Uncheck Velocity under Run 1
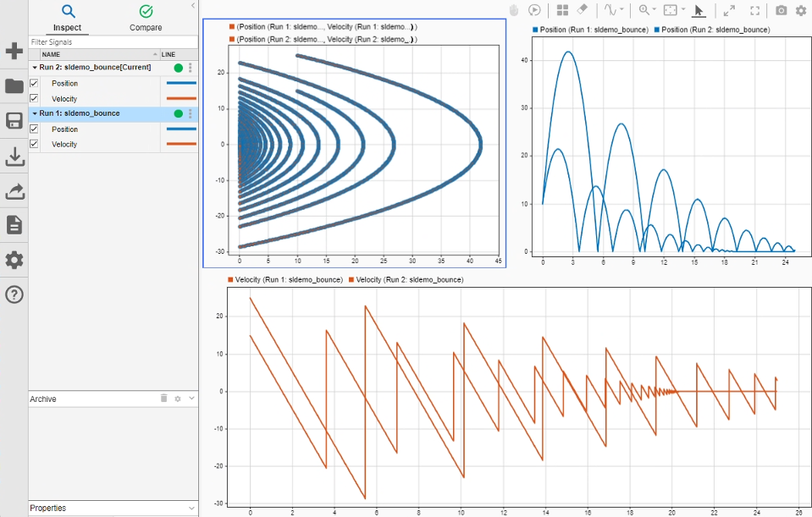The height and width of the screenshot is (517, 812). (x=35, y=144)
